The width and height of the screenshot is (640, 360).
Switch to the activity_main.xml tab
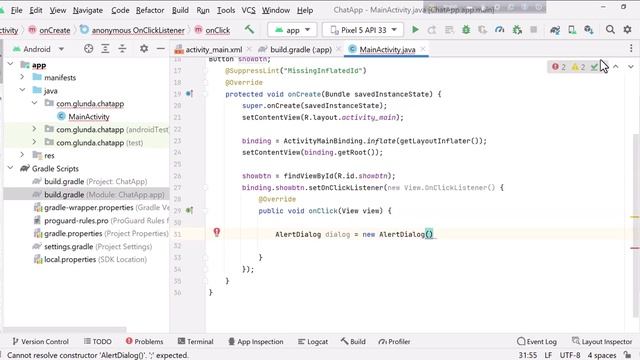[x=213, y=49]
